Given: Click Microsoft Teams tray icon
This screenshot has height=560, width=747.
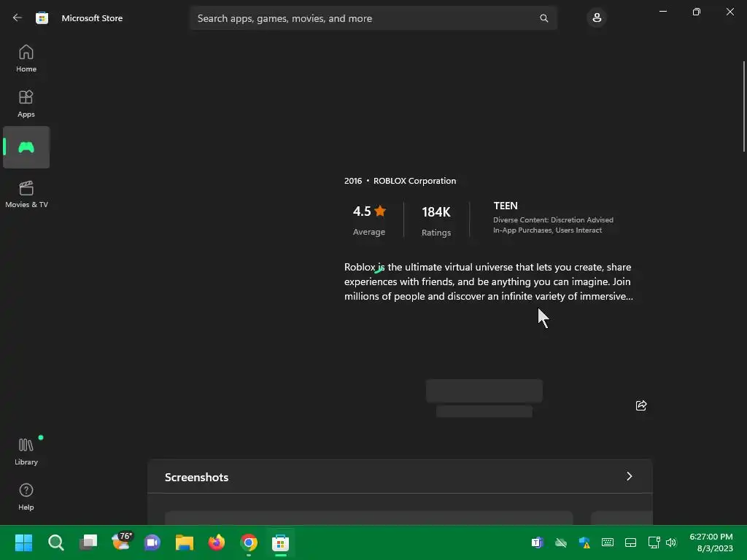Looking at the screenshot, I should click(538, 542).
